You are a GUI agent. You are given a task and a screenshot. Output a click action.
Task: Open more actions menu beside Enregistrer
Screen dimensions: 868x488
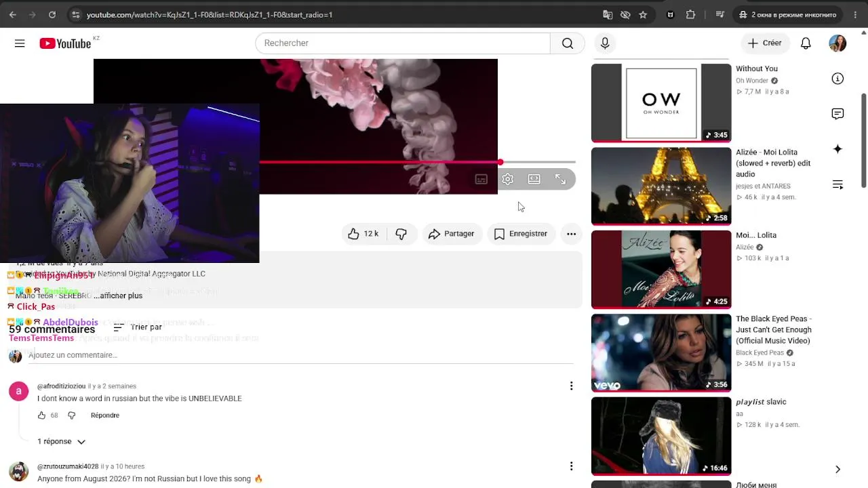(572, 234)
